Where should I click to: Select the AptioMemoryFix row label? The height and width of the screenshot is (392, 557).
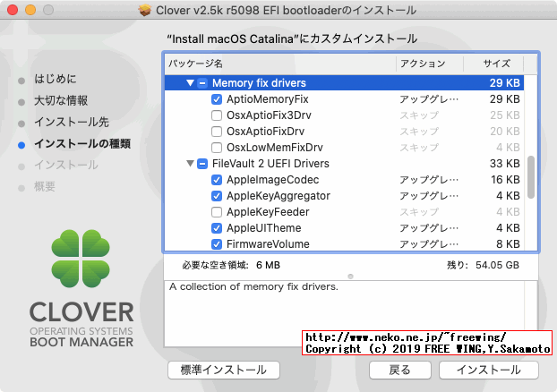click(268, 99)
